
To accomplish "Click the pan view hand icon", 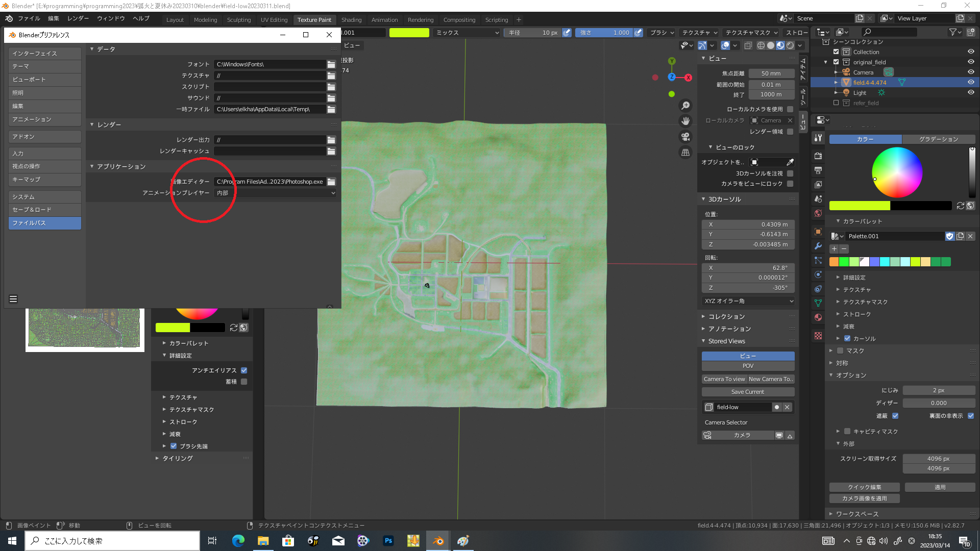I will tap(685, 121).
